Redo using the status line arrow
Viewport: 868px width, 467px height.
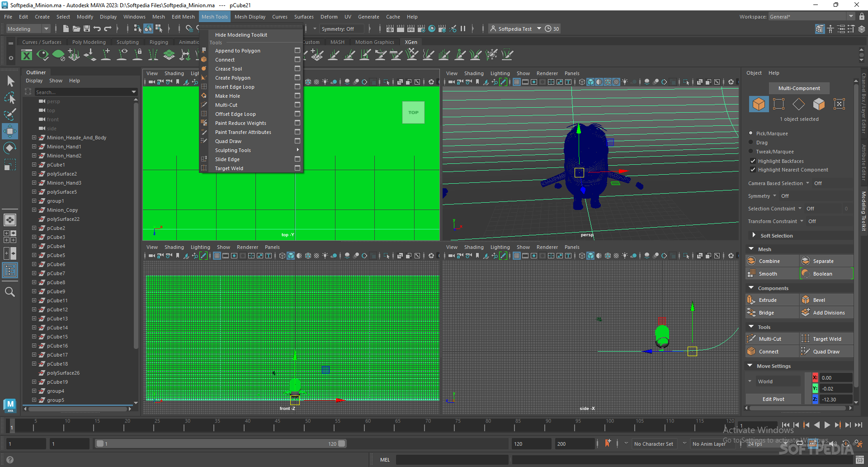click(108, 29)
